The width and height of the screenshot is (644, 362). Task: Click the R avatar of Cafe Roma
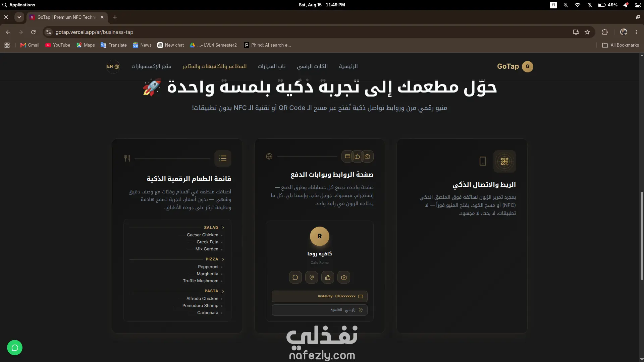click(320, 236)
